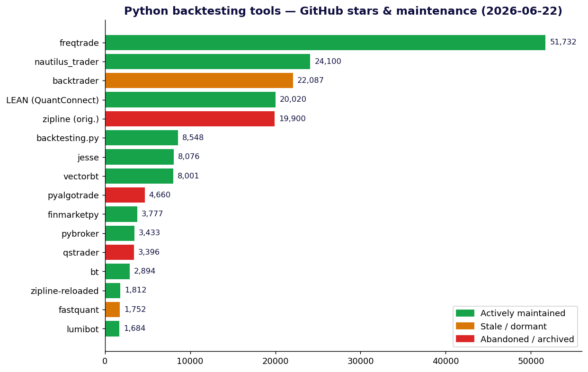Click the finmarketpy bar
This screenshot has height=372, width=588.
pos(121,214)
